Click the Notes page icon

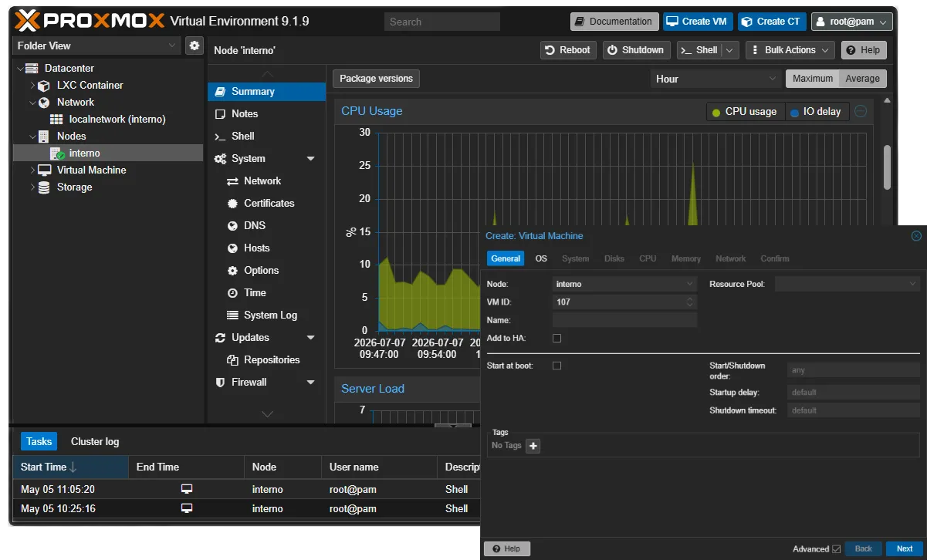(220, 114)
